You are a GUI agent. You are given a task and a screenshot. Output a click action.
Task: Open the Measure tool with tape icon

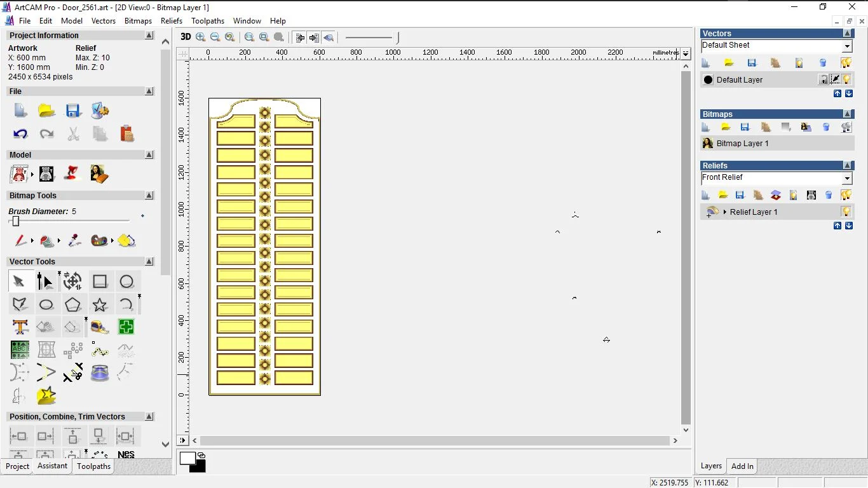100,327
